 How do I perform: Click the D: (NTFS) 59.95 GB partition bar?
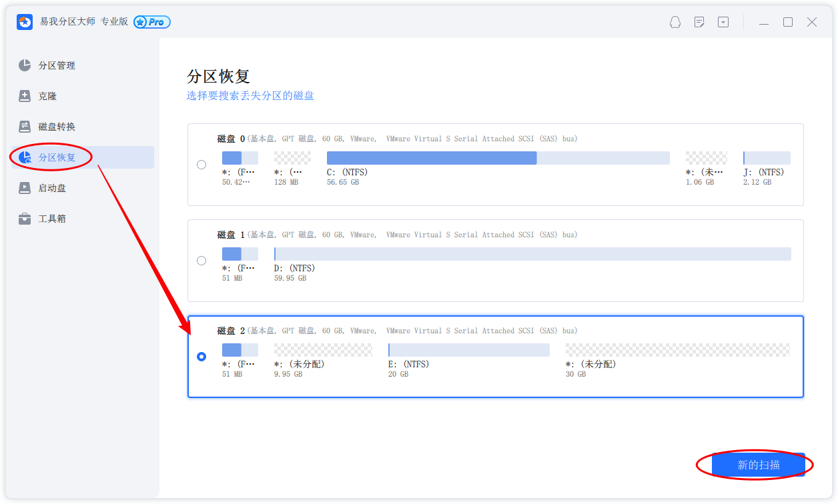point(532,254)
